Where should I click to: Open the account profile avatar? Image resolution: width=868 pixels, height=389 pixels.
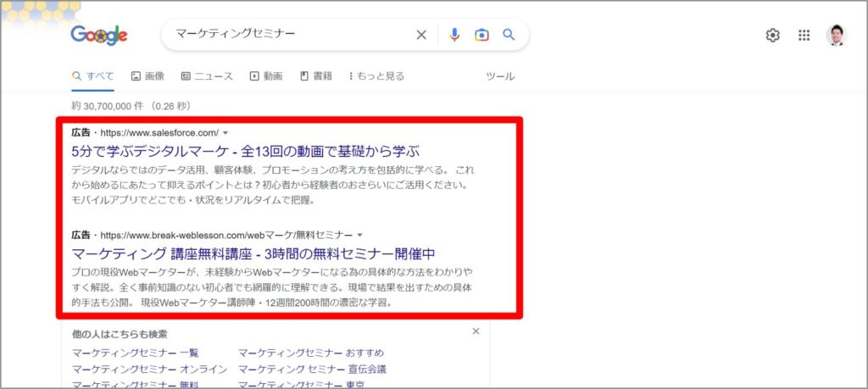(837, 36)
